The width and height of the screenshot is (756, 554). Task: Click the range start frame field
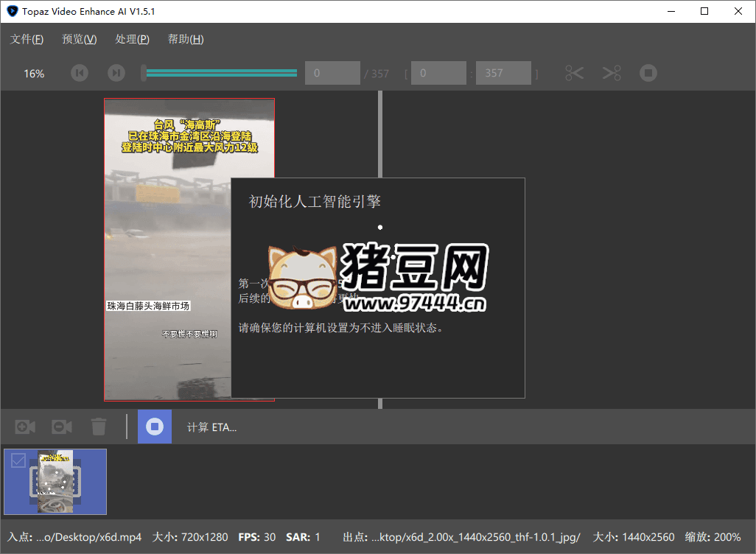438,73
